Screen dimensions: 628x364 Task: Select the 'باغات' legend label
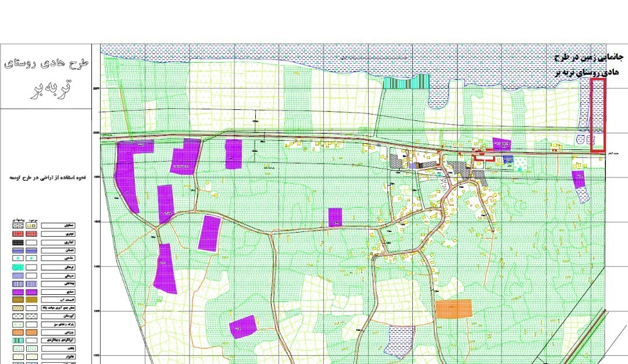pos(58,349)
